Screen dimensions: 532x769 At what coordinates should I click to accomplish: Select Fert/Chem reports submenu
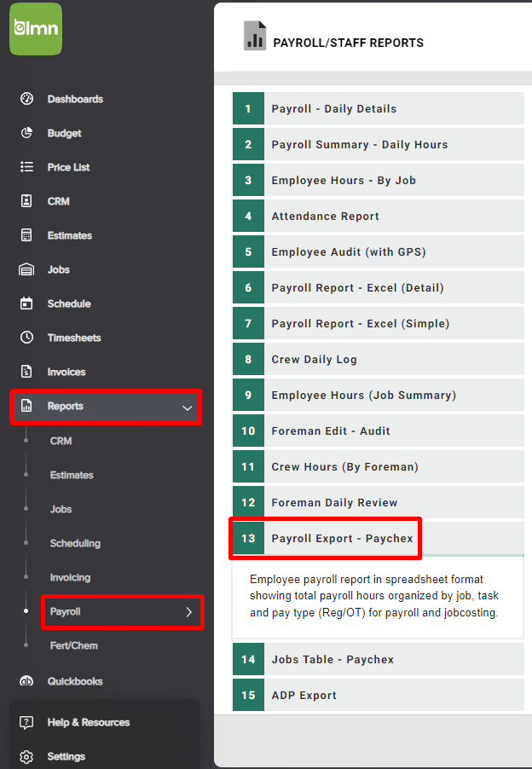click(73, 646)
